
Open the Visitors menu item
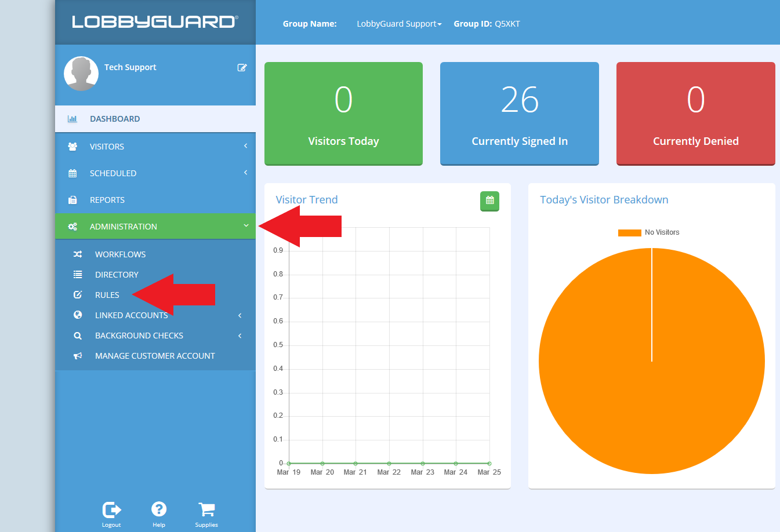155,147
